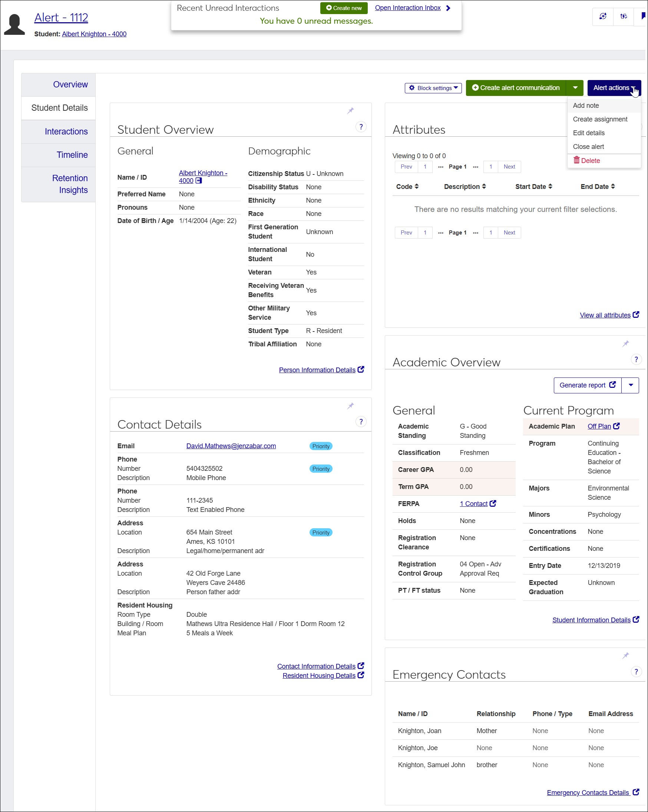Switch to the Overview sidebar tab
The image size is (648, 812).
59,85
